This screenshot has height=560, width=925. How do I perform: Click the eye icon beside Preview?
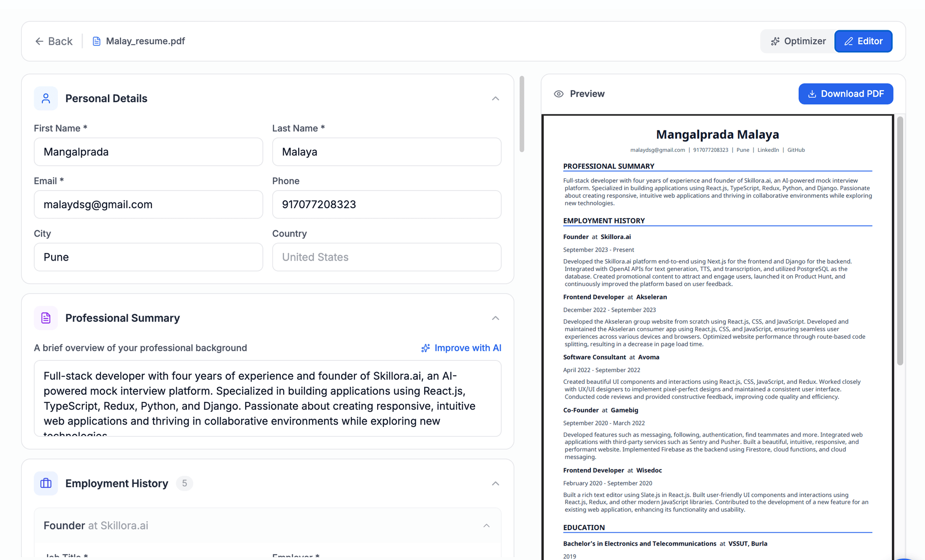559,93
